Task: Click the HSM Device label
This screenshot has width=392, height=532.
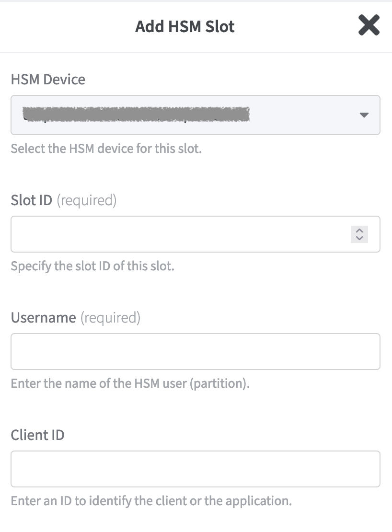Action: (48, 79)
